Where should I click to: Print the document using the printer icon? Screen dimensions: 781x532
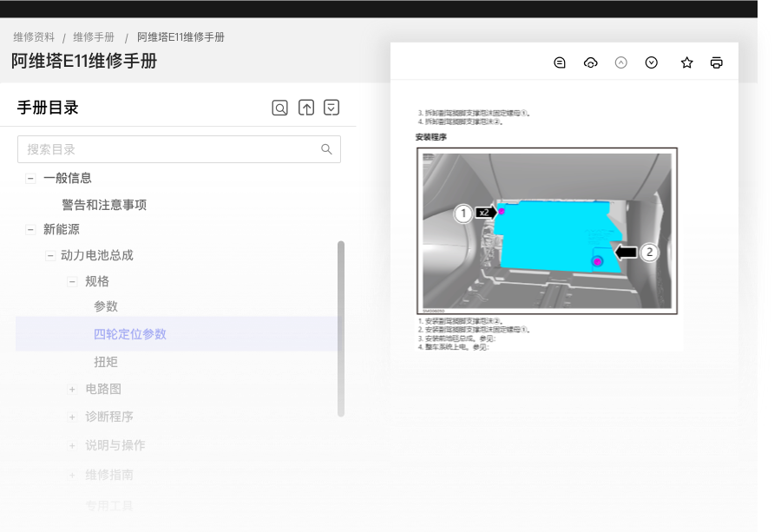point(716,62)
